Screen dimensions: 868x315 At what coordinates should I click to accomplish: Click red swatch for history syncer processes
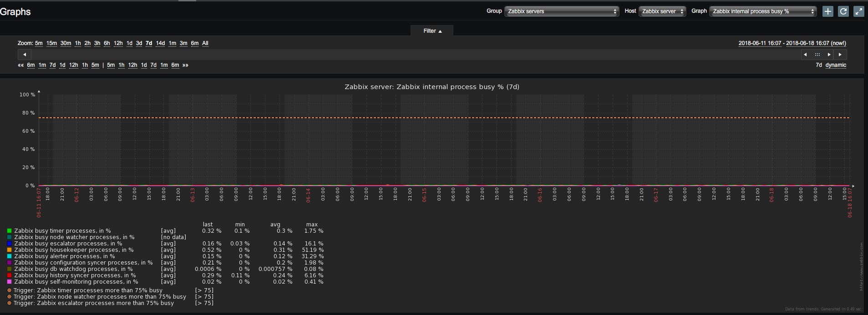point(9,275)
